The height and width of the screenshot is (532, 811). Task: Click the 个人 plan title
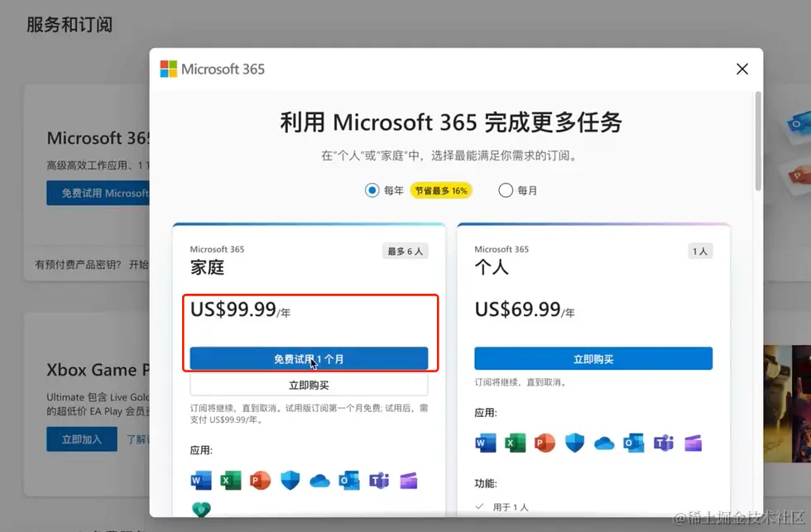[x=492, y=267]
